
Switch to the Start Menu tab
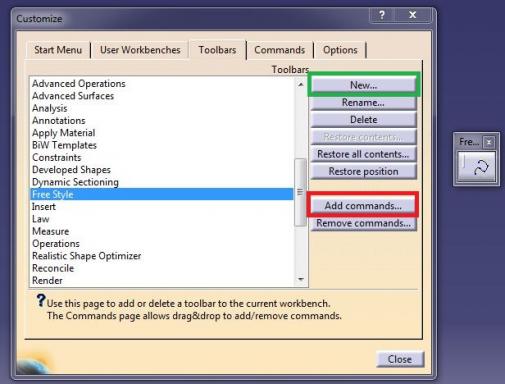pyautogui.click(x=58, y=50)
